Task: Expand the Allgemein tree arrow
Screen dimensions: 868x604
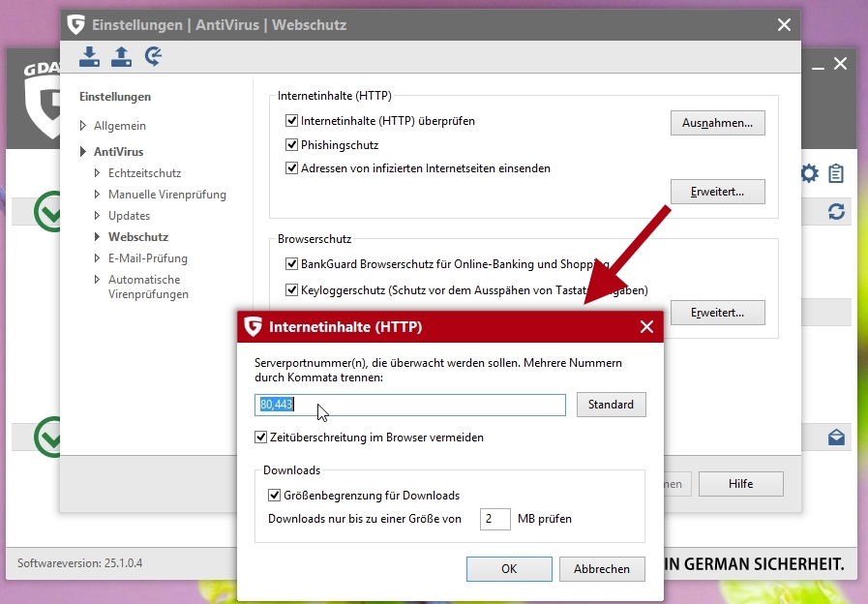Action: coord(83,126)
